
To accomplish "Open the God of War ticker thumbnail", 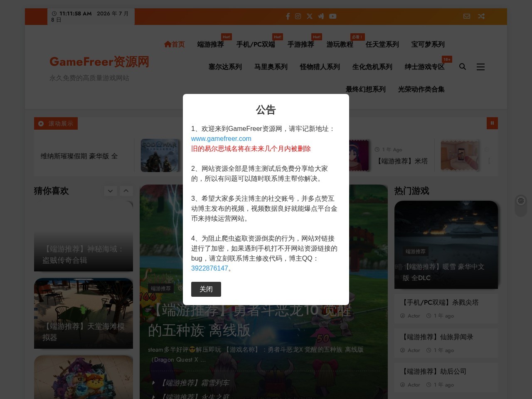I will 160,155.
